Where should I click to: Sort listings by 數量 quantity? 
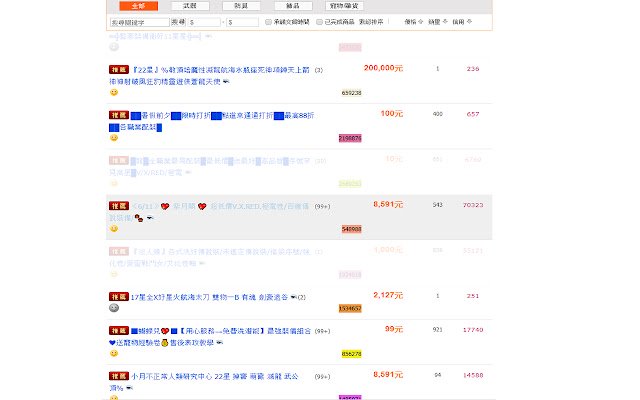pyautogui.click(x=438, y=22)
